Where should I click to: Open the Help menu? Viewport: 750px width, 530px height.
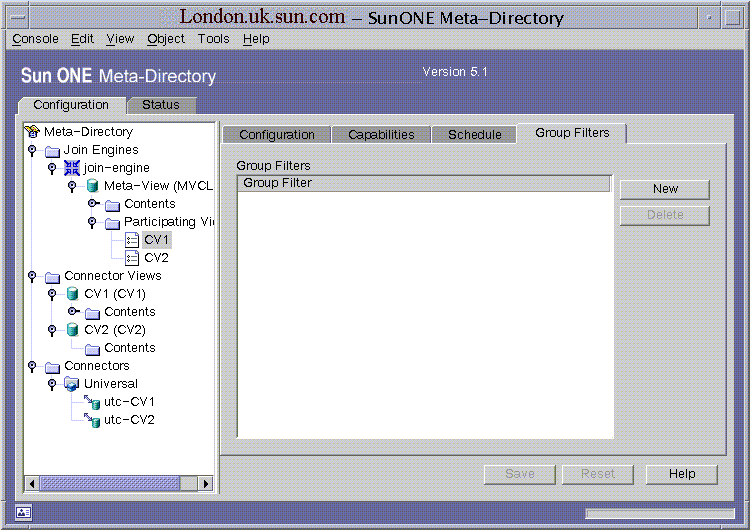point(256,39)
